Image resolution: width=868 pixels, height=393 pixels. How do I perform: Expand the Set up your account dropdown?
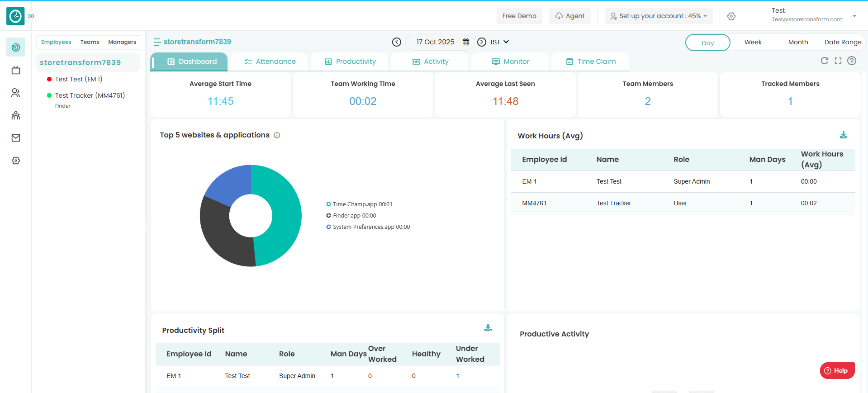659,16
